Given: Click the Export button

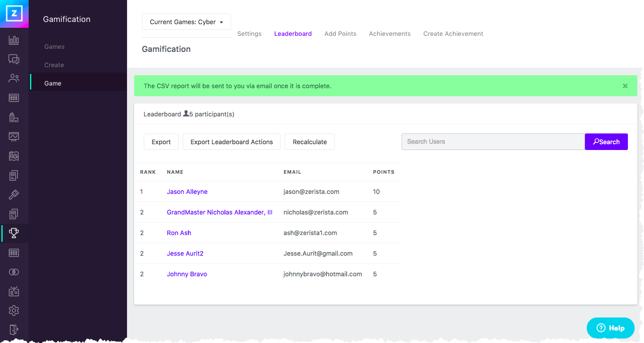Looking at the screenshot, I should pos(161,142).
